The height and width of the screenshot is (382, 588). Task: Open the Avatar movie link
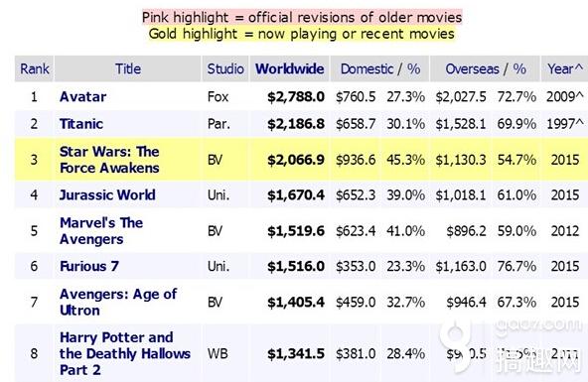click(82, 96)
